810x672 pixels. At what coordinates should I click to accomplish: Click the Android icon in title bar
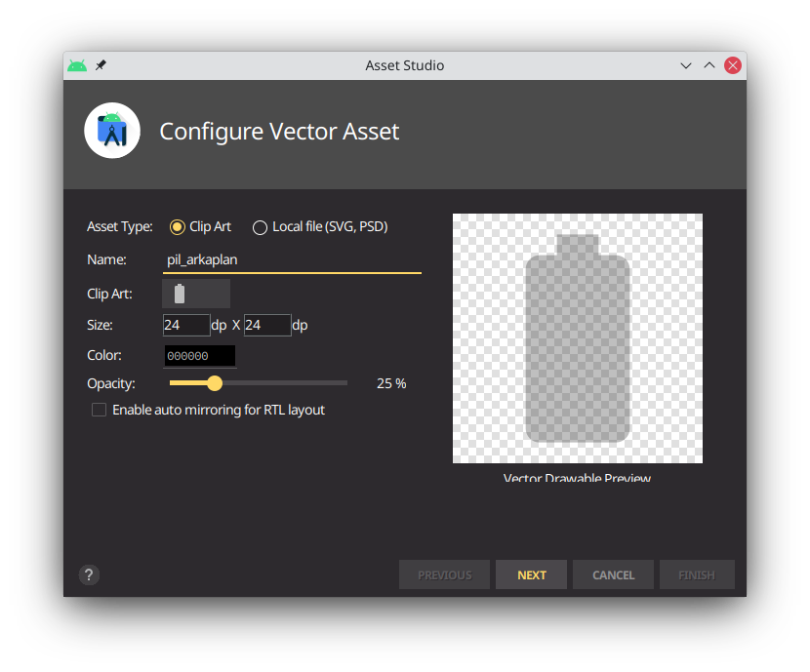(77, 65)
